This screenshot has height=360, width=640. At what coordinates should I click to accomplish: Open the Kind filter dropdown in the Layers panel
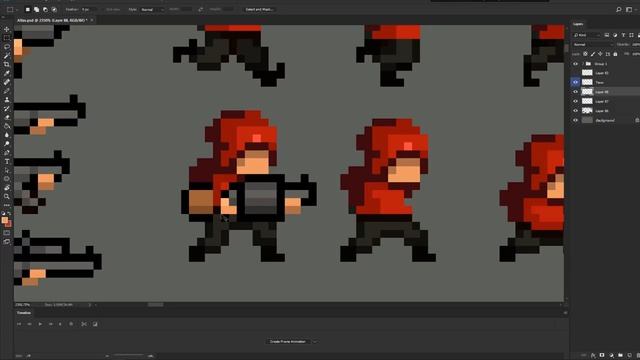pos(587,35)
